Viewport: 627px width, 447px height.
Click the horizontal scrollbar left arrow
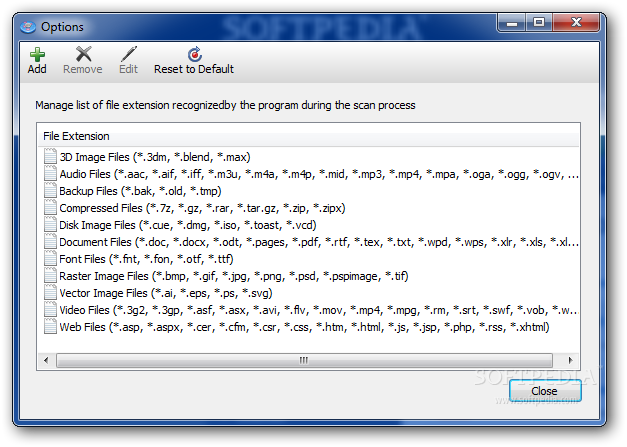coord(46,360)
